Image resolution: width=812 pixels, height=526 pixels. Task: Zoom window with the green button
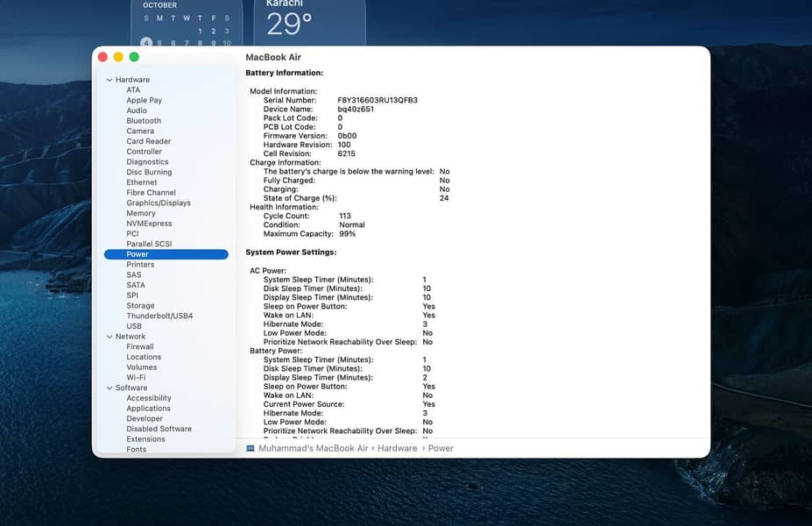click(x=134, y=57)
